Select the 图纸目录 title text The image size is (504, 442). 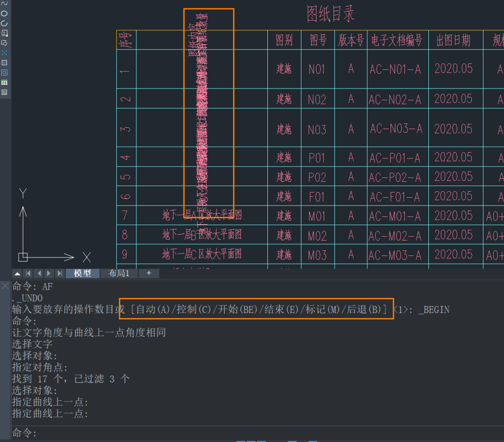pos(330,14)
